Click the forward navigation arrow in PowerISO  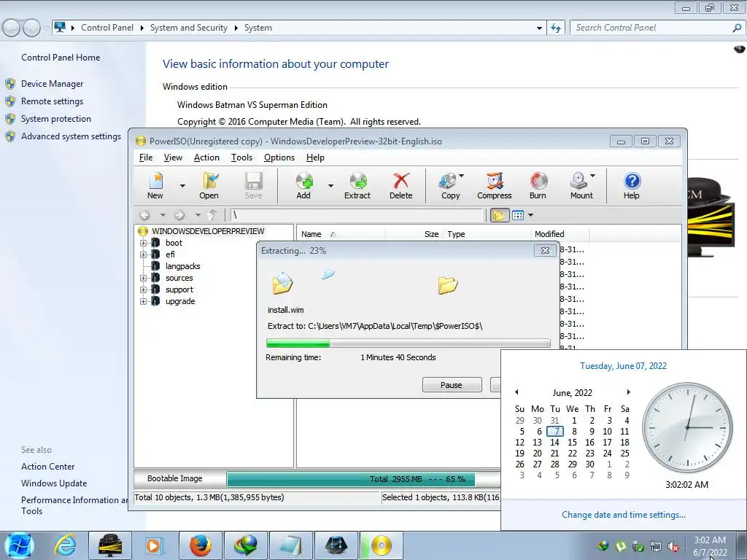click(179, 215)
